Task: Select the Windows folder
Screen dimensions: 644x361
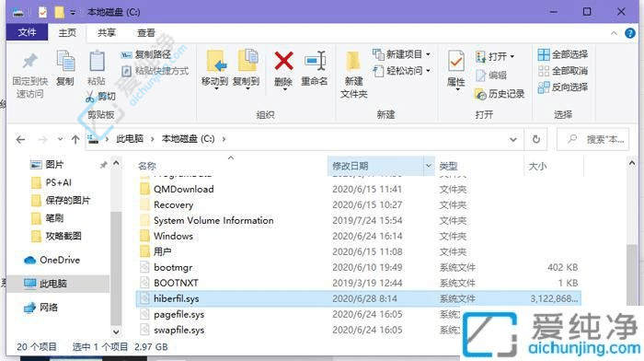Action: tap(173, 236)
